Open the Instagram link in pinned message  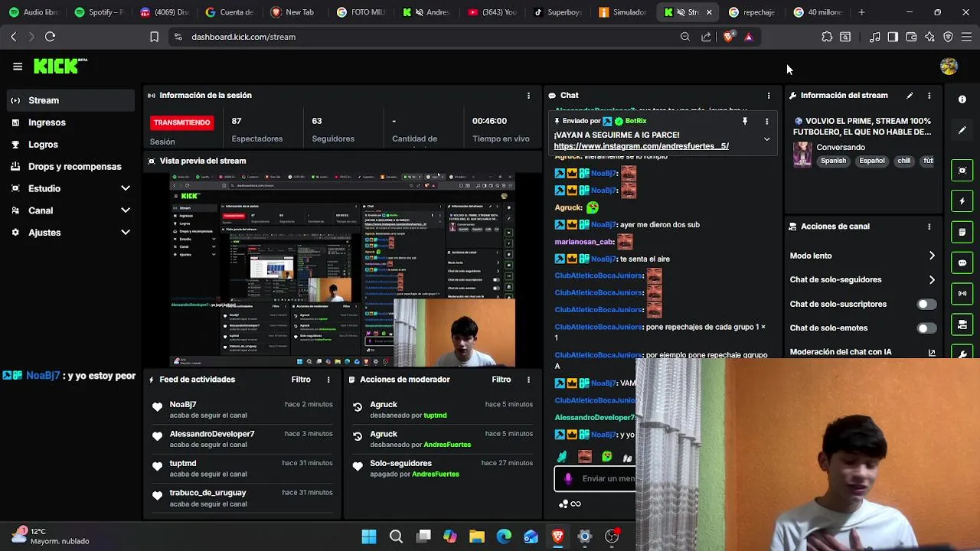[641, 146]
